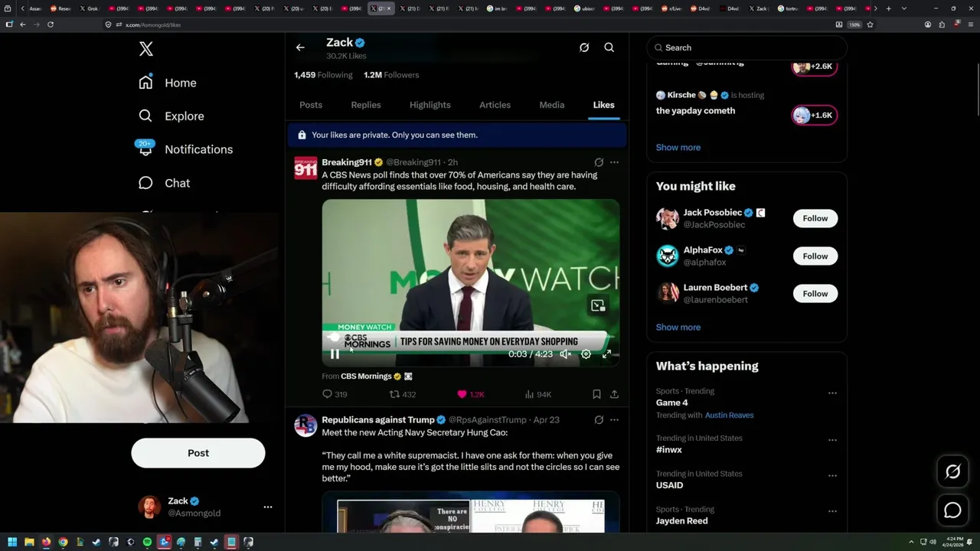This screenshot has width=980, height=551.
Task: Go back with profile header arrow
Action: pos(300,47)
